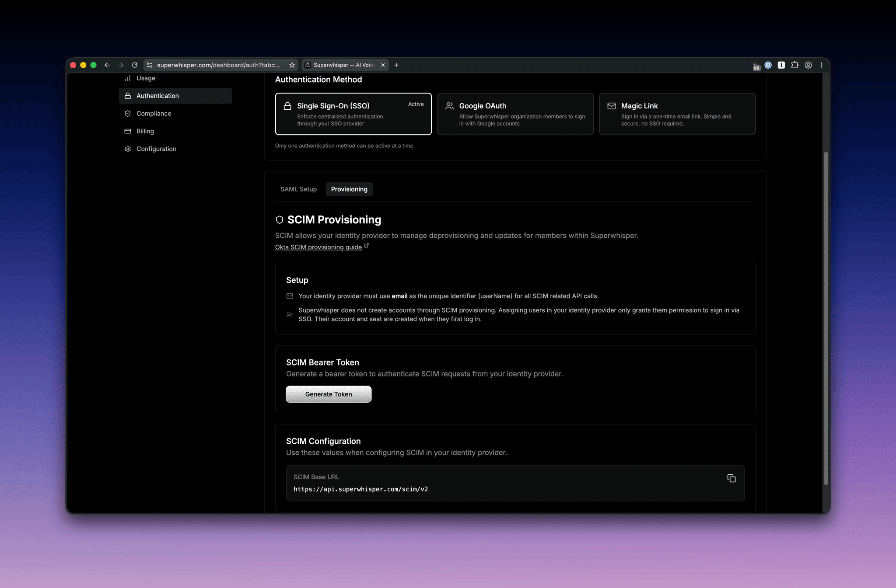The image size is (896, 588).
Task: Go back in browser history
Action: point(107,65)
